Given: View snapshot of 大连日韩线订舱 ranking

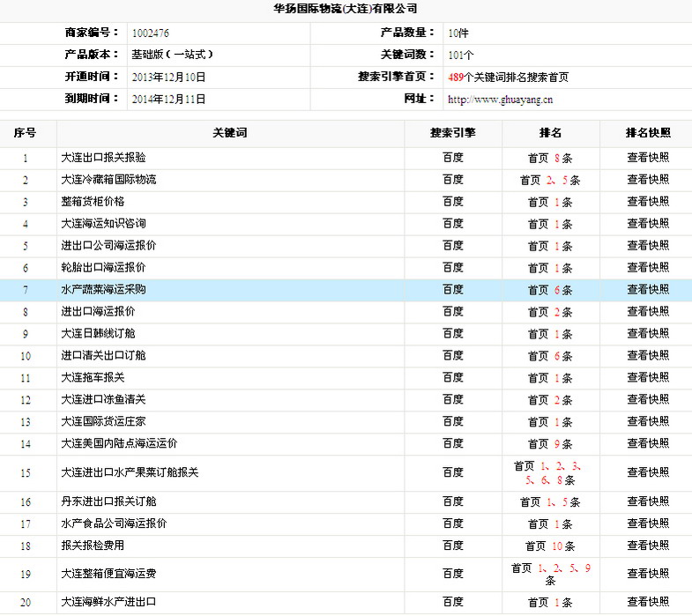Looking at the screenshot, I should (647, 334).
